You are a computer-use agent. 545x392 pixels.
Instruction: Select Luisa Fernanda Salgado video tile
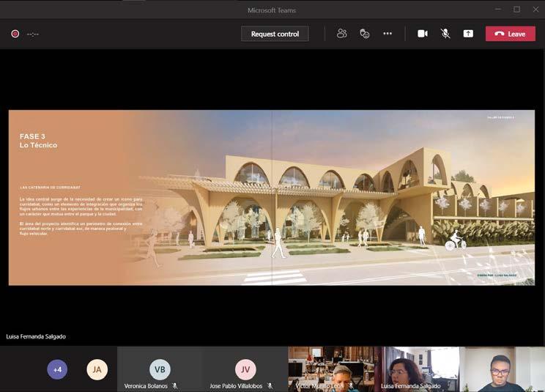coord(416,369)
